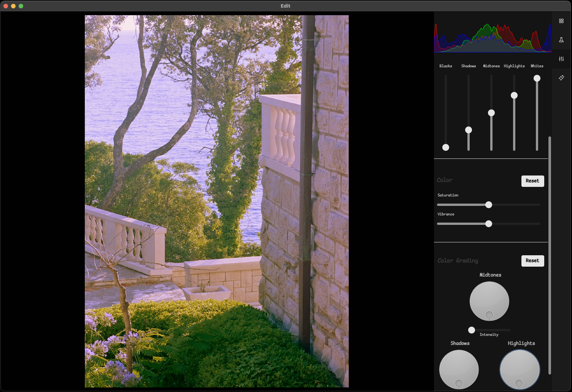Image resolution: width=572 pixels, height=392 pixels.
Task: Open the magic sparkle enhance icon
Action: (561, 78)
